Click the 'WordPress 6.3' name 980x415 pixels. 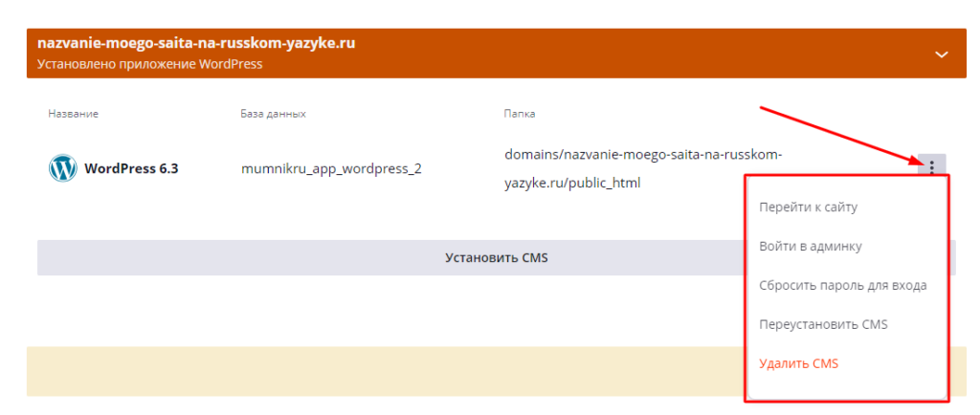pyautogui.click(x=131, y=168)
